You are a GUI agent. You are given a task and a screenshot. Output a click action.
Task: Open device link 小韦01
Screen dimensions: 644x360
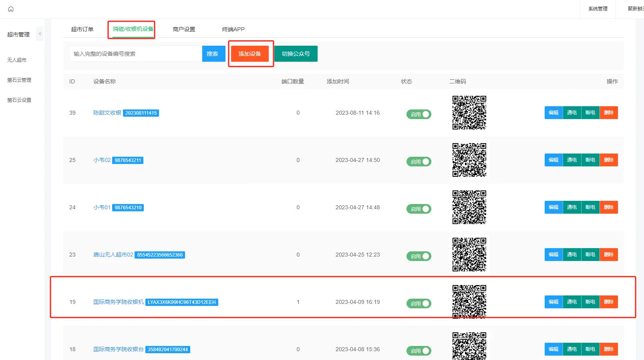tap(102, 207)
